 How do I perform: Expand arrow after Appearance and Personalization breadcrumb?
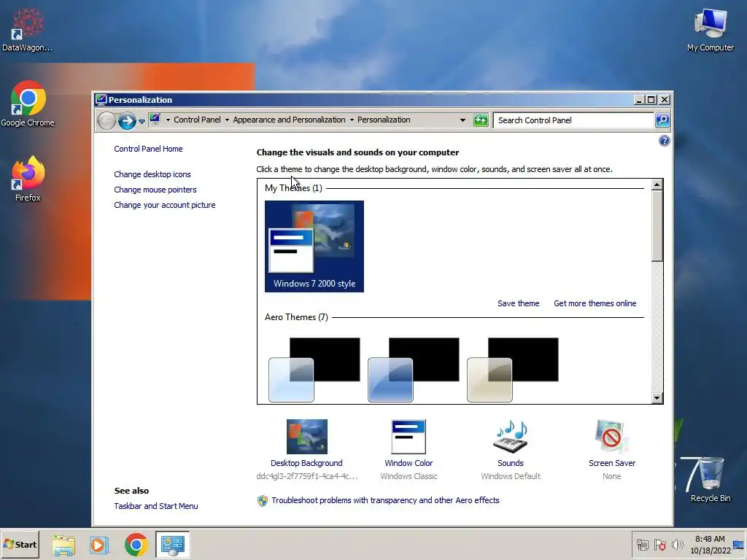(352, 120)
